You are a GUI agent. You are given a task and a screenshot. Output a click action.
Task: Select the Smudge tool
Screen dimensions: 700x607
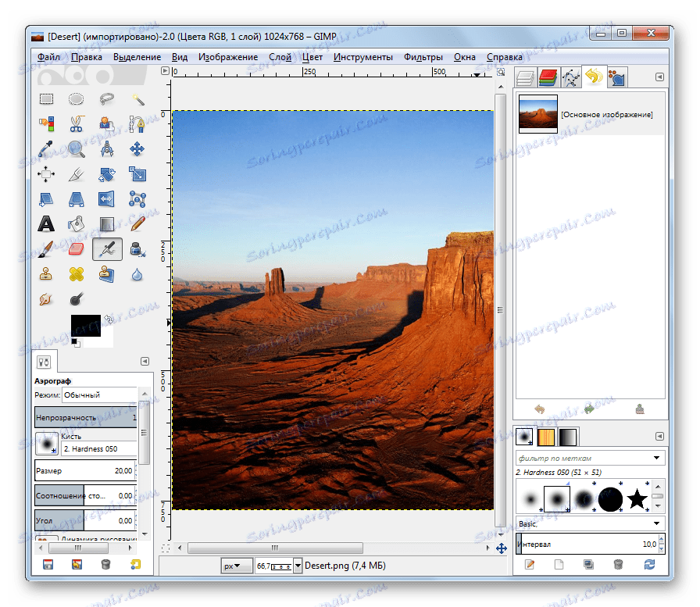tap(46, 299)
